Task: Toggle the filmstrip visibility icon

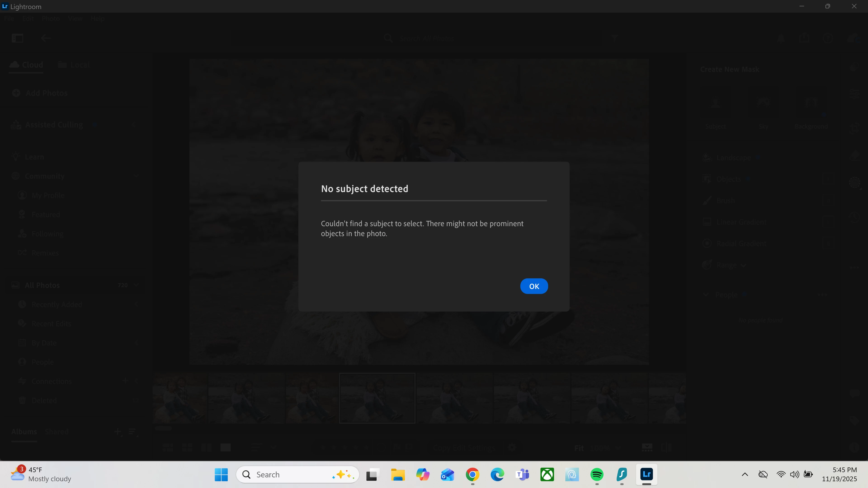Action: tap(647, 448)
